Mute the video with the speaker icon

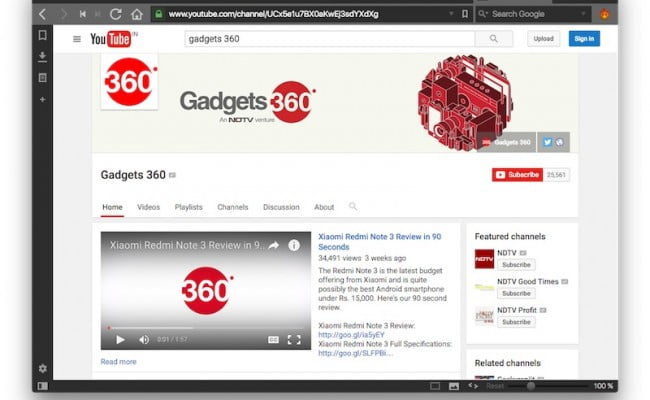pos(144,340)
